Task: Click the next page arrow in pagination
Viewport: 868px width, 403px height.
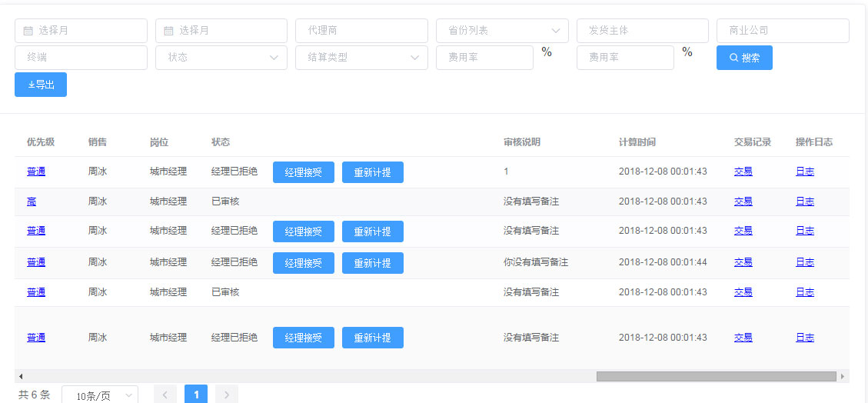Action: coord(227,395)
